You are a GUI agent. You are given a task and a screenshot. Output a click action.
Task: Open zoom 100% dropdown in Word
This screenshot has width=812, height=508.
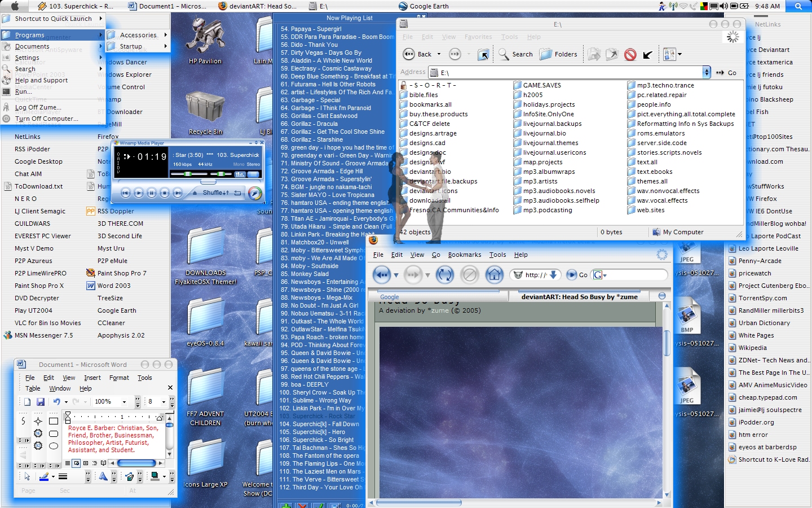124,402
